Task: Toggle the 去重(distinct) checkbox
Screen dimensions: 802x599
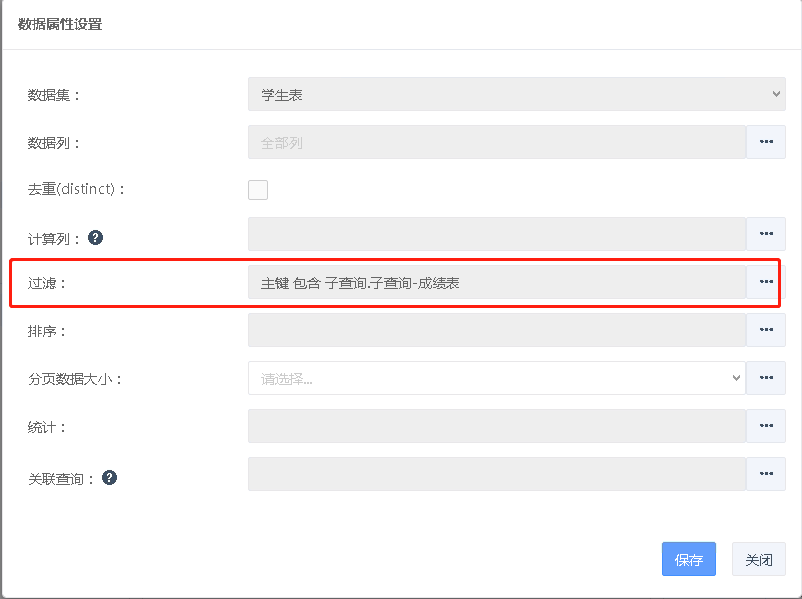Action: 258,190
